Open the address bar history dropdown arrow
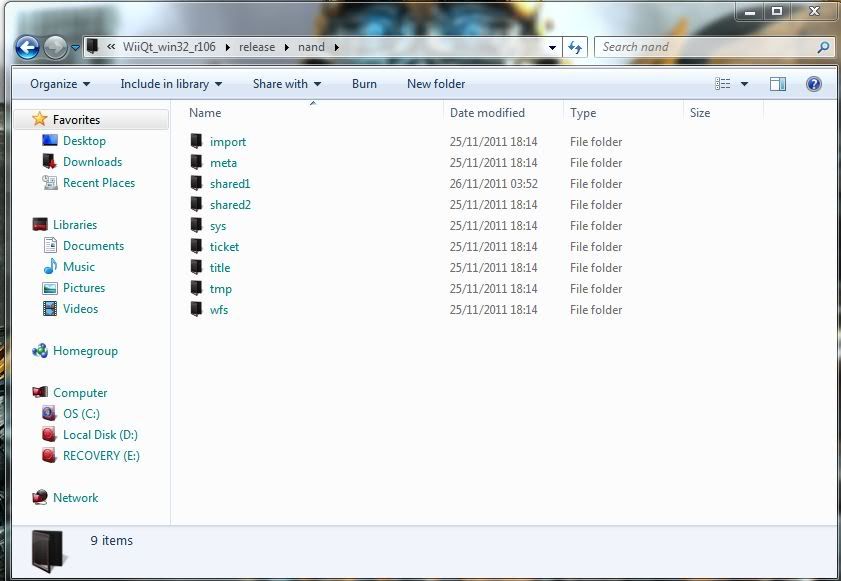Viewport: 841px width, 581px height. (553, 47)
